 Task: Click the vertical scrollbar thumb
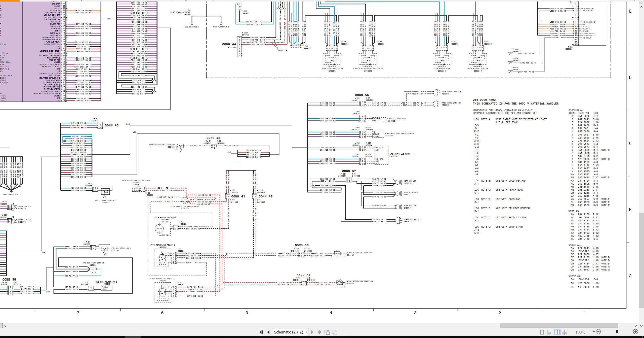(641, 260)
